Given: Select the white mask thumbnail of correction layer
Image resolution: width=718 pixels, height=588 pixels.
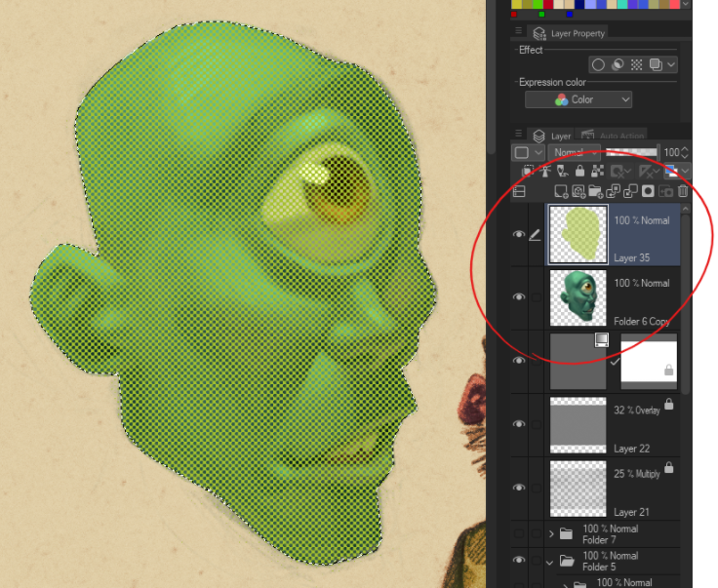Looking at the screenshot, I should tap(649, 361).
